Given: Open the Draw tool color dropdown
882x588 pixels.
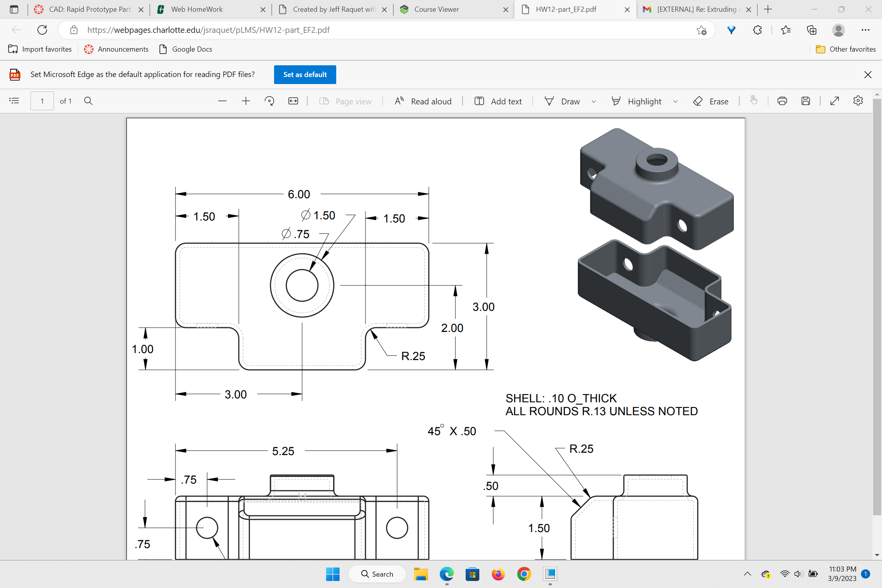Looking at the screenshot, I should click(x=593, y=101).
